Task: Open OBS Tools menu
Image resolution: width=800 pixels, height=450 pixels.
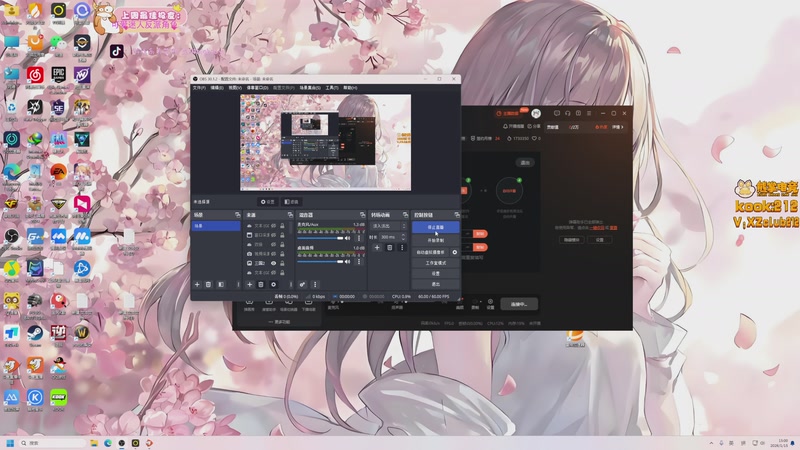Action: pyautogui.click(x=332, y=88)
